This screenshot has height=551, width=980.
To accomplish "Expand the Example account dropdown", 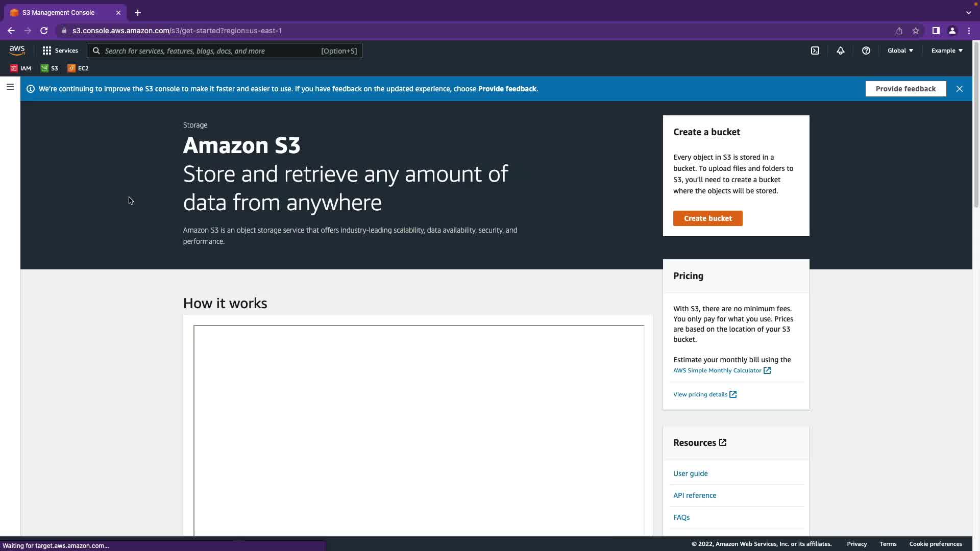I will tap(947, 51).
